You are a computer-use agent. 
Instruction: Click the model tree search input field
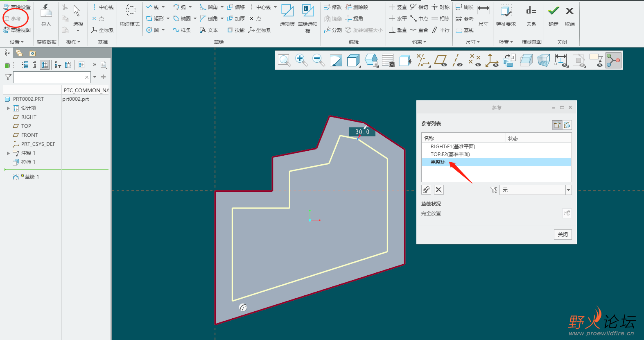point(52,77)
